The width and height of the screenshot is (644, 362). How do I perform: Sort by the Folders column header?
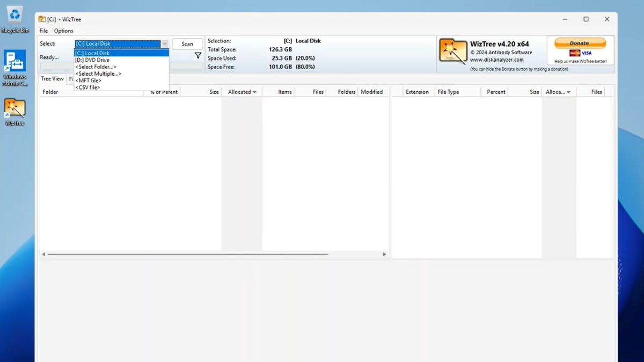342,92
